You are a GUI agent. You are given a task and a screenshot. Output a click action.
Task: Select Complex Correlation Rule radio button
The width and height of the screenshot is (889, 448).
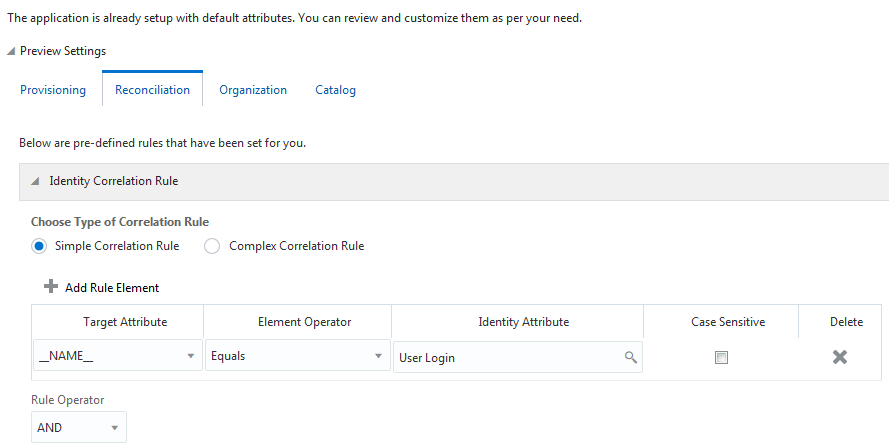point(212,246)
